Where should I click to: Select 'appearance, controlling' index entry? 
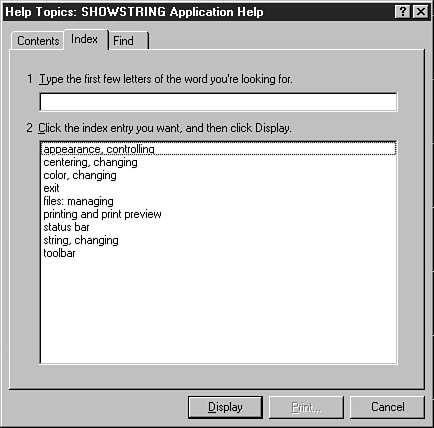(x=218, y=149)
